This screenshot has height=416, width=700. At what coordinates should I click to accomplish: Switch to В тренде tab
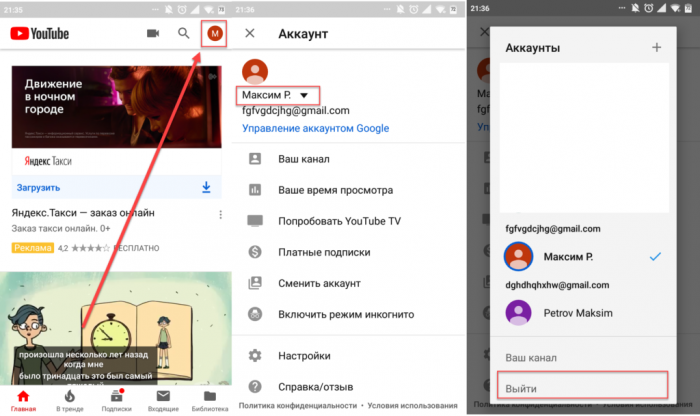[70, 399]
